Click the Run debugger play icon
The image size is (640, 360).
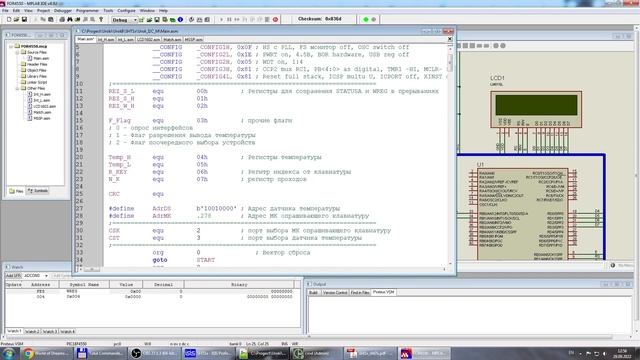(x=222, y=19)
